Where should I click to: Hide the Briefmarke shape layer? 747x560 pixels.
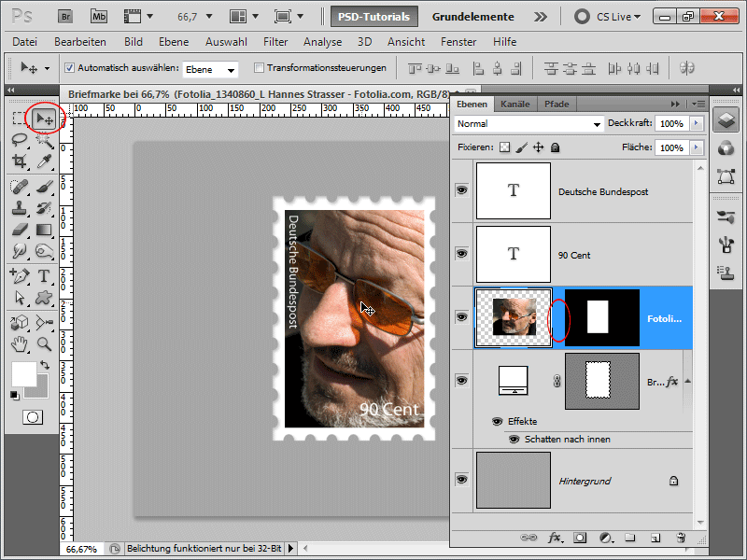pyautogui.click(x=461, y=380)
